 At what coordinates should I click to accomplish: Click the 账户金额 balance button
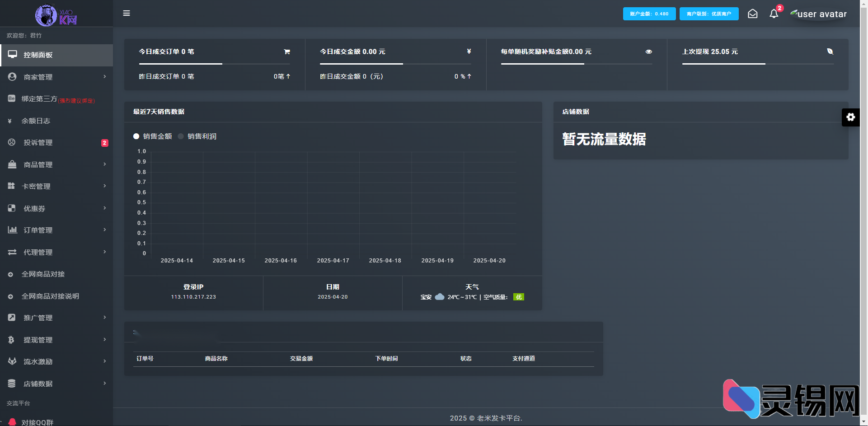point(649,14)
